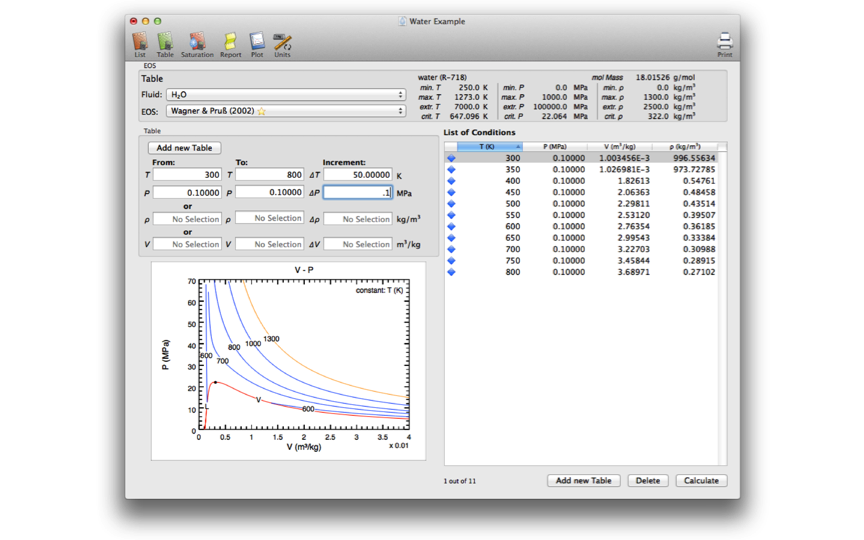The height and width of the screenshot is (540, 864).
Task: Click the blue diamond for 750 K row
Action: coord(451,261)
